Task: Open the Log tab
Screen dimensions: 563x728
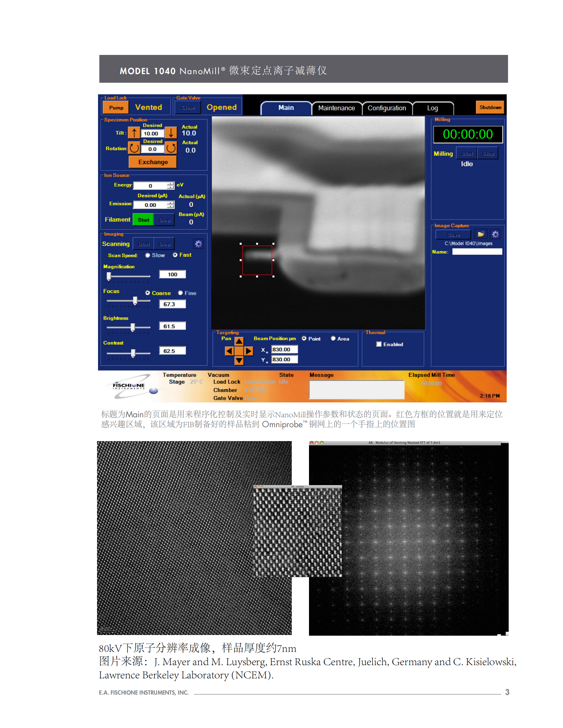Action: (433, 108)
